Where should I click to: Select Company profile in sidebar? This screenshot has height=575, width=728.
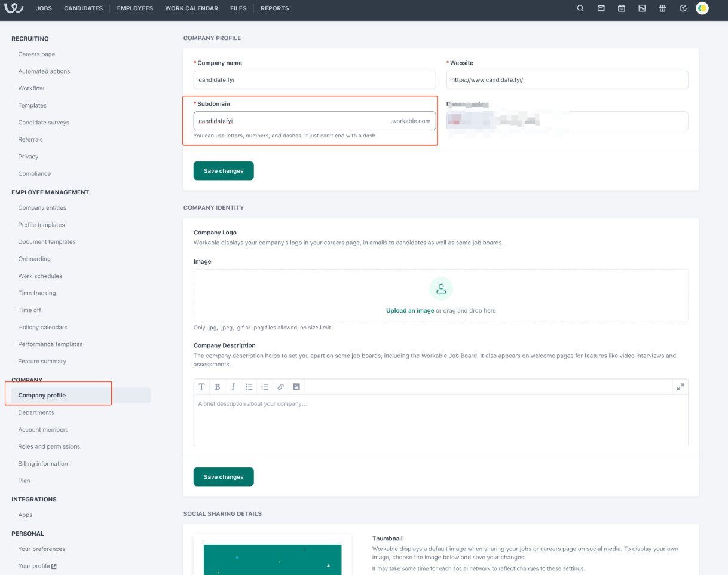point(81,396)
